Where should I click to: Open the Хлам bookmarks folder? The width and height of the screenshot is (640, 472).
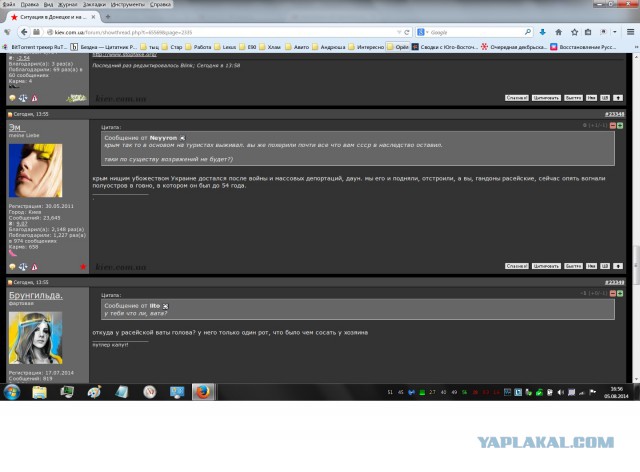pos(270,47)
